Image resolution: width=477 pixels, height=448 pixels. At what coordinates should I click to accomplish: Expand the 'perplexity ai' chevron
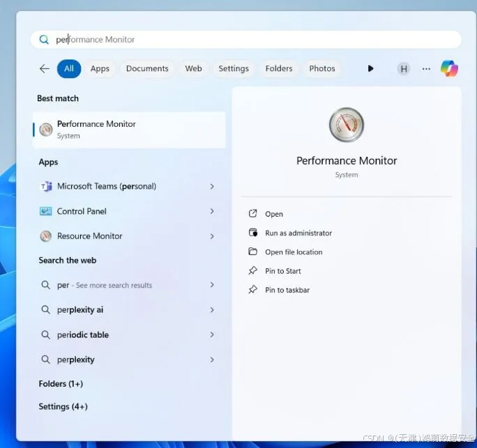coord(212,310)
